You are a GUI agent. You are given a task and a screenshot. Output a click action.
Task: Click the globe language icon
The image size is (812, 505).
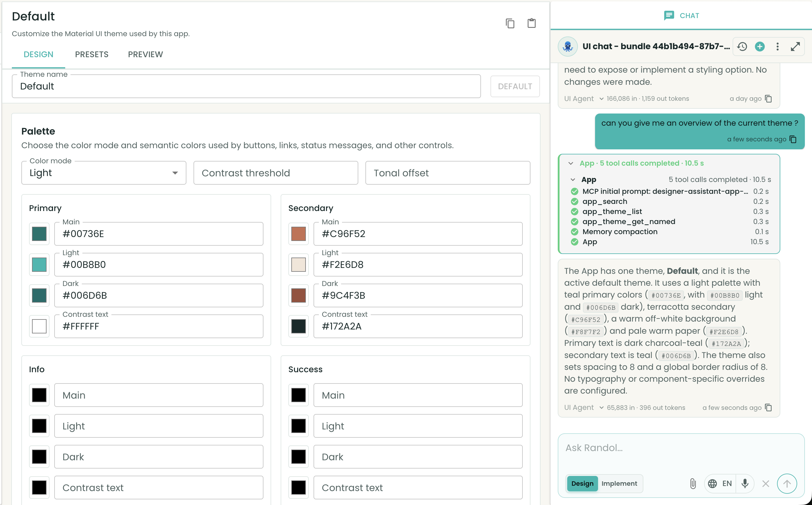(712, 483)
